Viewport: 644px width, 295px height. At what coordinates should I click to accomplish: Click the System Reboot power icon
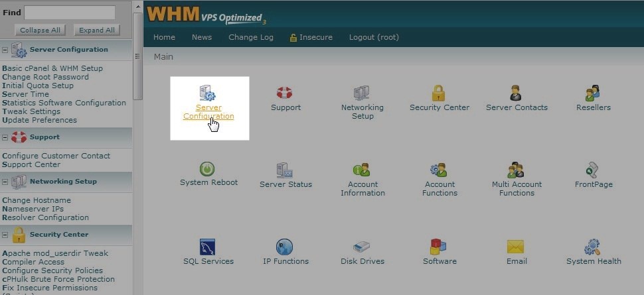pos(207,168)
